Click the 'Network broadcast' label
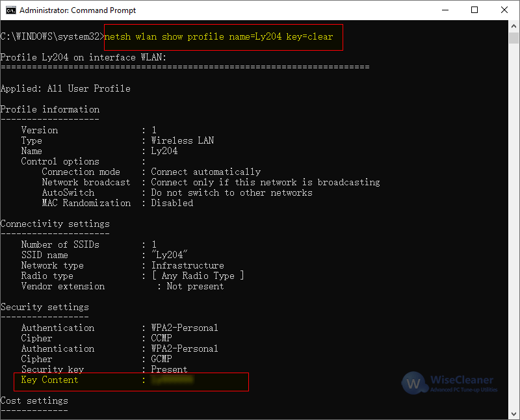 coord(86,182)
